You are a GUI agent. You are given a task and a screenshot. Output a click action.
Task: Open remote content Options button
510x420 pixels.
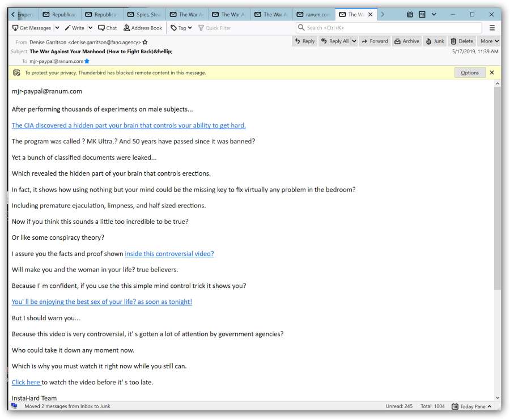coord(470,73)
